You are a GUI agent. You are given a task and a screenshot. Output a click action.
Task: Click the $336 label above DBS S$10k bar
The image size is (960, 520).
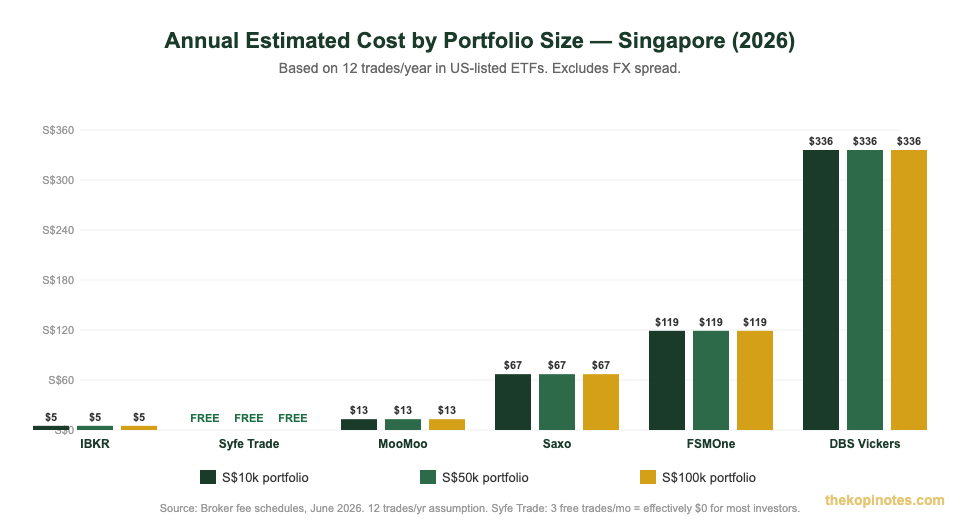pos(821,141)
